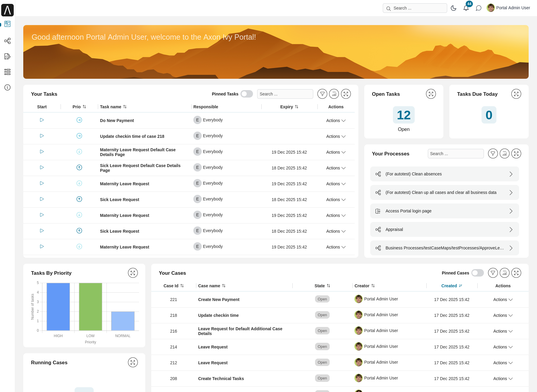537x392 pixels.
Task: Open the statistics chart icon on Your Processes
Action: [x=504, y=153]
